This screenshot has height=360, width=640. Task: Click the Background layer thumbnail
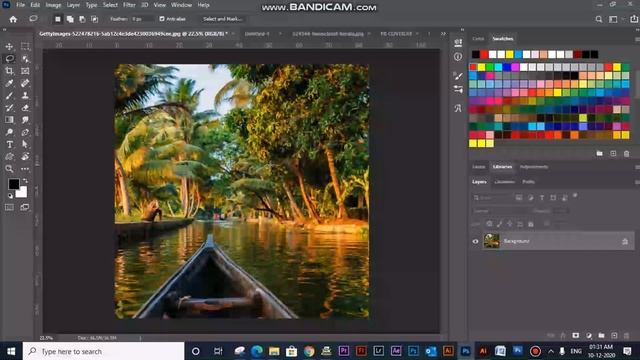coord(491,241)
